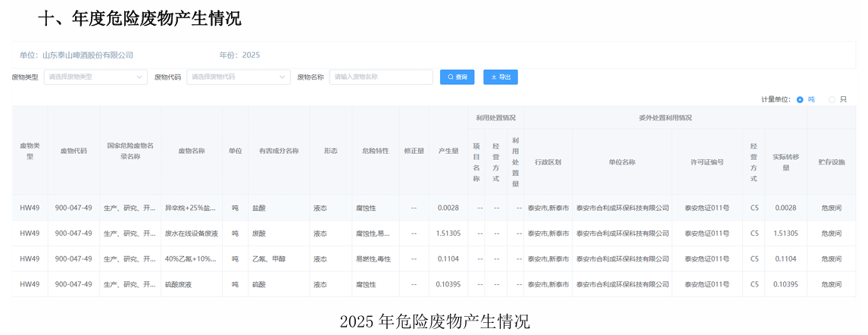Expand the 废物代码 selection dropdown
The height and width of the screenshot is (335, 868).
coord(238,77)
